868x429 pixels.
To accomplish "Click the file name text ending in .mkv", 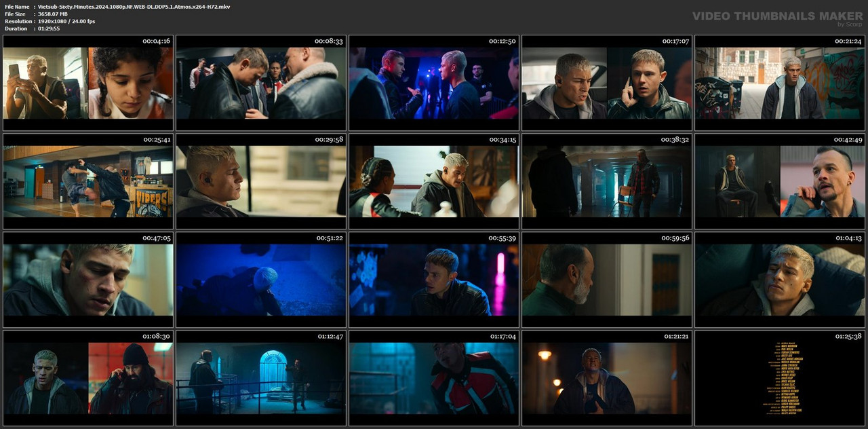I will [134, 6].
